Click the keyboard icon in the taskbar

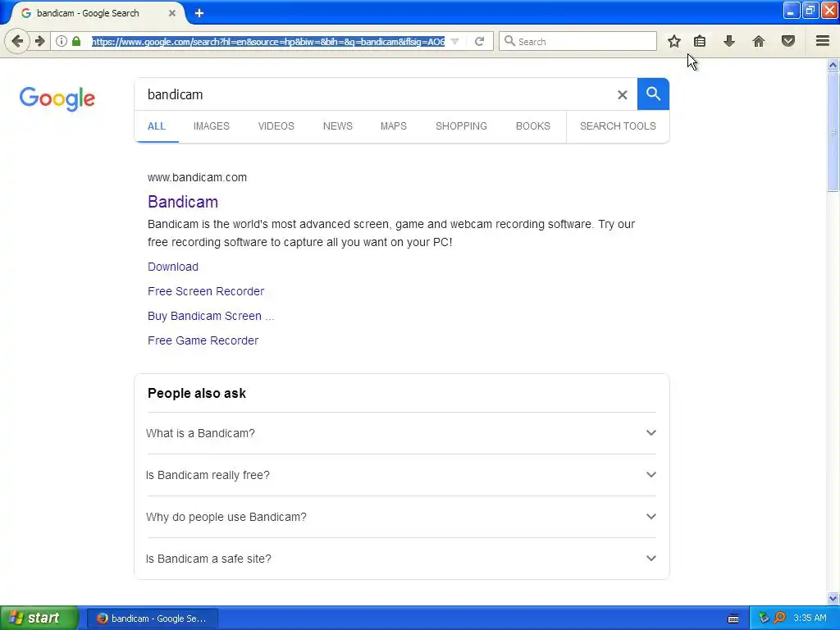[x=733, y=619]
